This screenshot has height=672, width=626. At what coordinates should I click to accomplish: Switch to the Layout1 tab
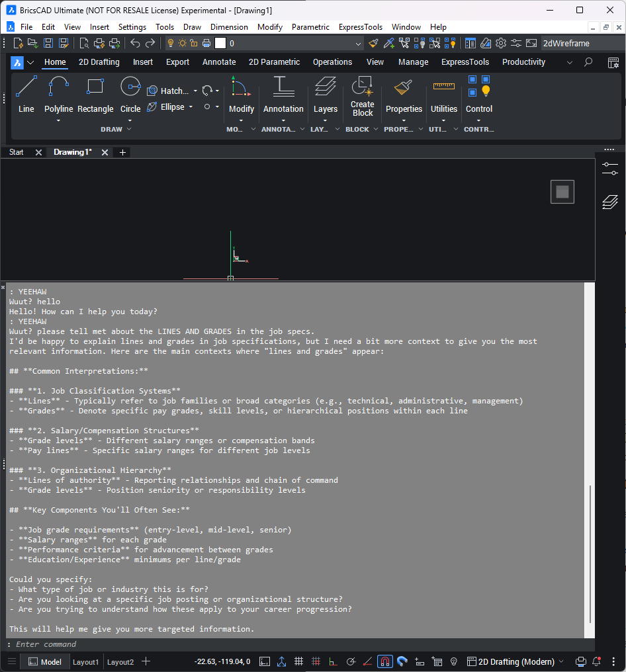coord(85,661)
